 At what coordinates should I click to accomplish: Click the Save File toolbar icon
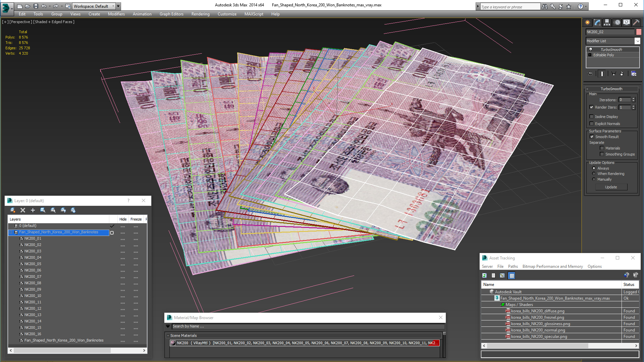36,6
